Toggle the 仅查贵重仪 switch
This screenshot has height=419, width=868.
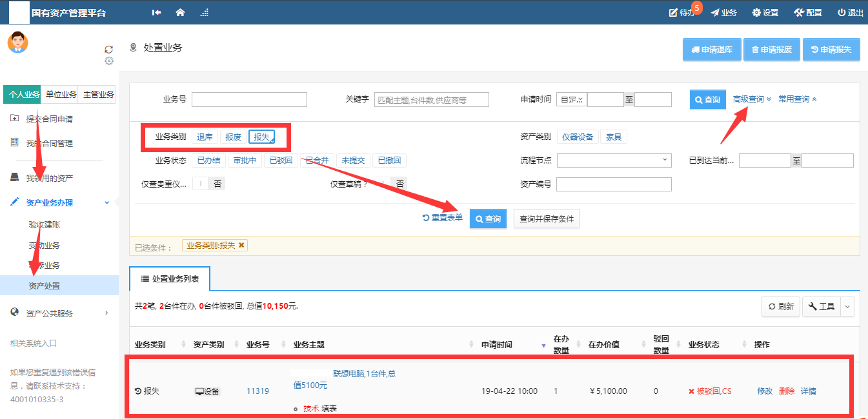208,184
